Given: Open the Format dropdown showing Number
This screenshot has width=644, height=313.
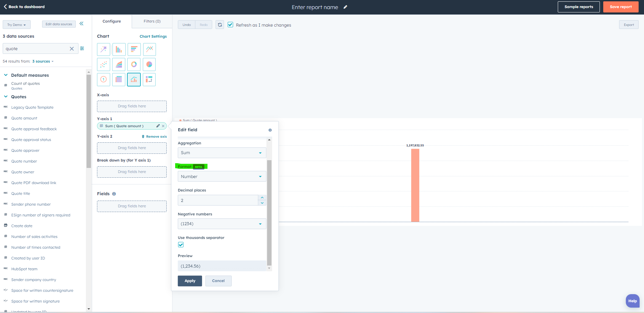Looking at the screenshot, I should click(222, 177).
